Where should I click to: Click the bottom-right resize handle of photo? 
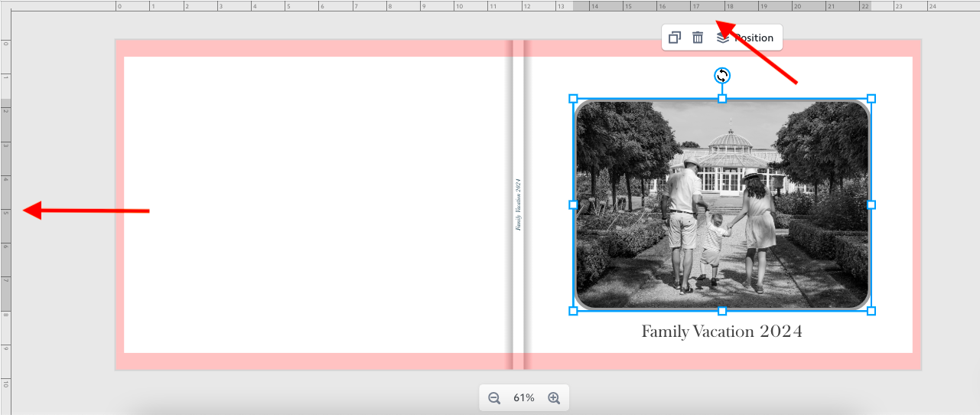871,311
